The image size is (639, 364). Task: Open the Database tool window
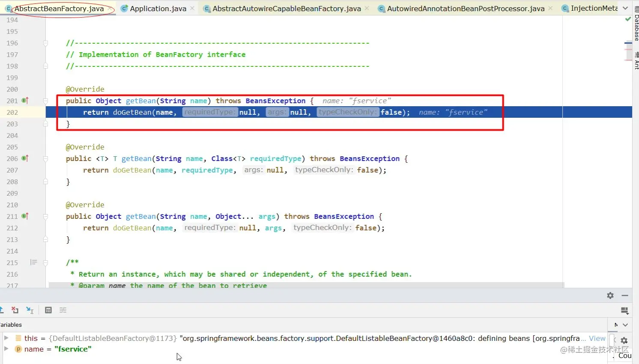(636, 24)
